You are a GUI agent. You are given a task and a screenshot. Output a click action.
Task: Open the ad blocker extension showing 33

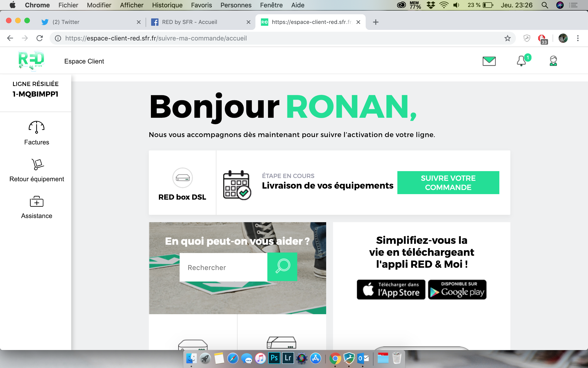(543, 39)
